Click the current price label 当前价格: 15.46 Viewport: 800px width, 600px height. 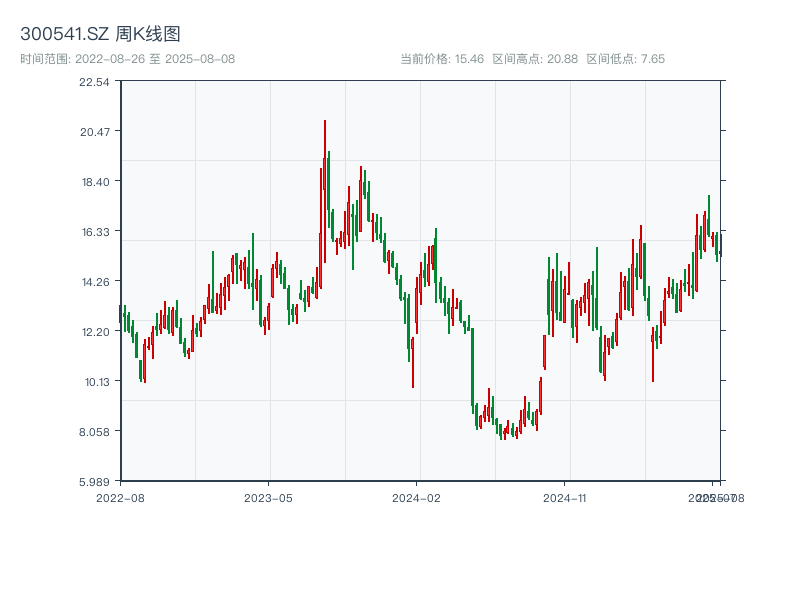click(442, 59)
